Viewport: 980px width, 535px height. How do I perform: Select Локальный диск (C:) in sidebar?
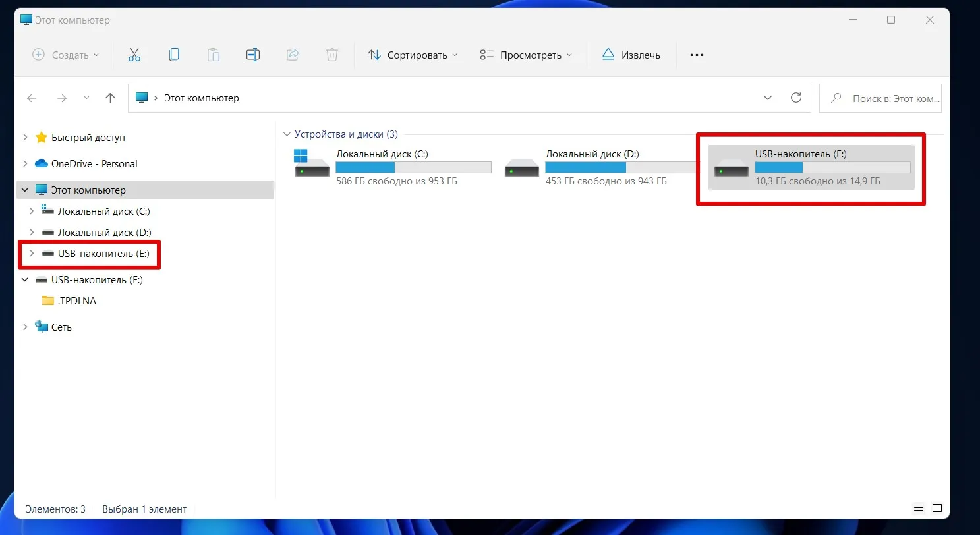tap(104, 211)
